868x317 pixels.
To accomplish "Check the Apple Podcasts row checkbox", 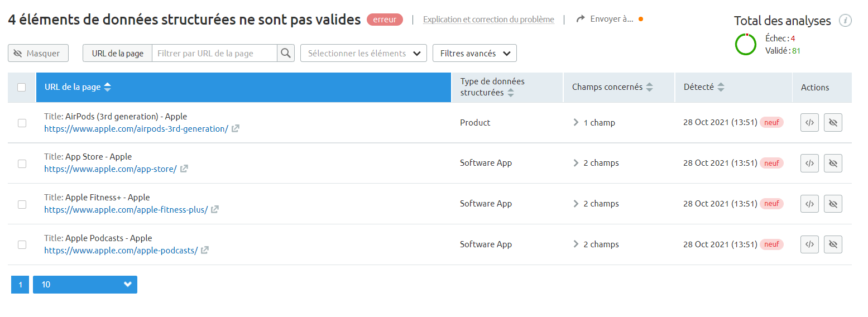I will pos(22,244).
